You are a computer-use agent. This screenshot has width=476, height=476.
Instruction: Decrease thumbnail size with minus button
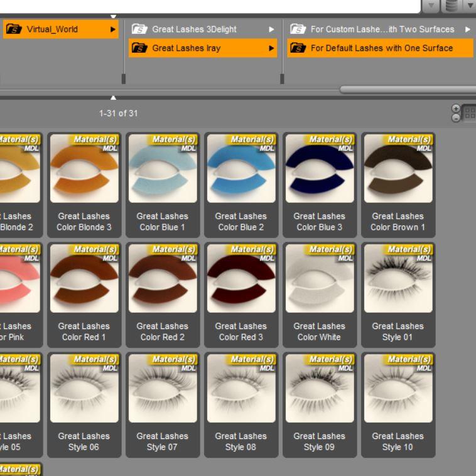[456, 118]
